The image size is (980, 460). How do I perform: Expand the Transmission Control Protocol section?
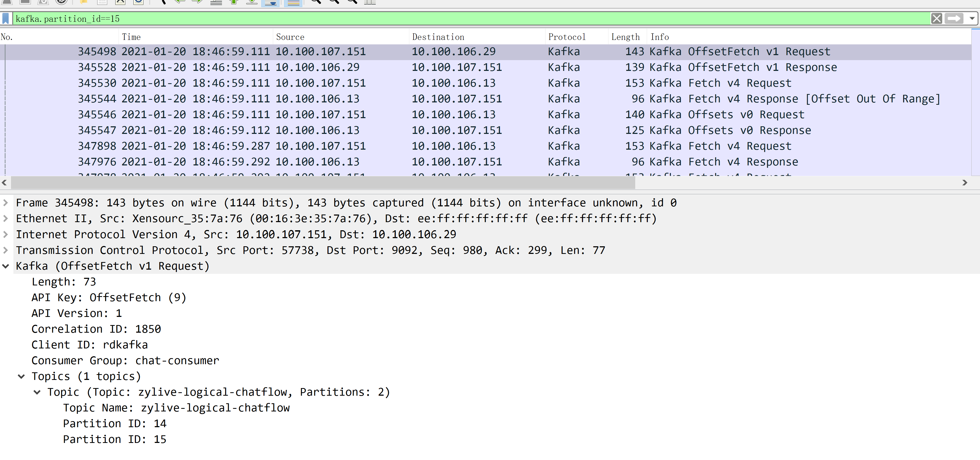5,250
